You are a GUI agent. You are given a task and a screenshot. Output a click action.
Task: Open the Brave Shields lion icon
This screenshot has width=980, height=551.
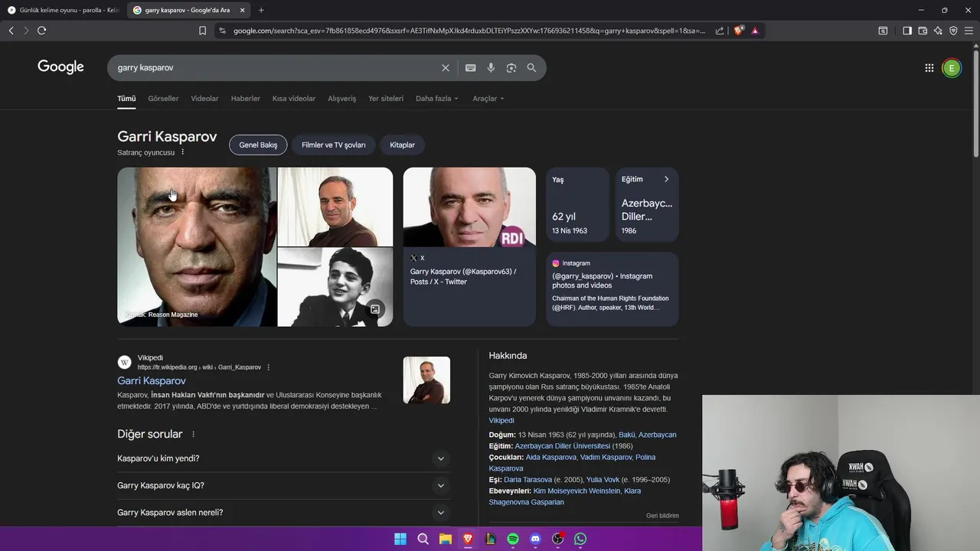[x=738, y=31]
